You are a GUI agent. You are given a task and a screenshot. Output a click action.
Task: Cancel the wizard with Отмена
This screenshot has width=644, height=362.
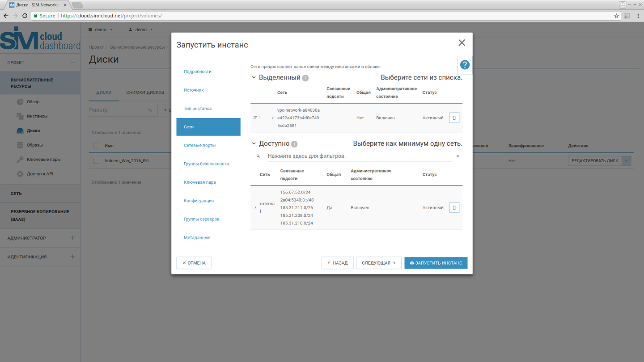click(194, 263)
